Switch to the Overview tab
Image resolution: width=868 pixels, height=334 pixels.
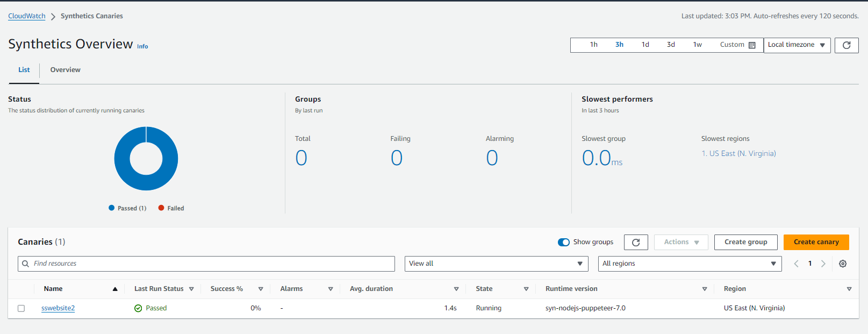click(65, 70)
